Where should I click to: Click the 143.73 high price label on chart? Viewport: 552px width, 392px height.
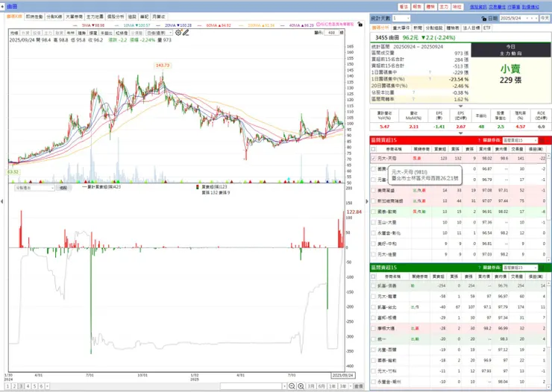pos(163,66)
